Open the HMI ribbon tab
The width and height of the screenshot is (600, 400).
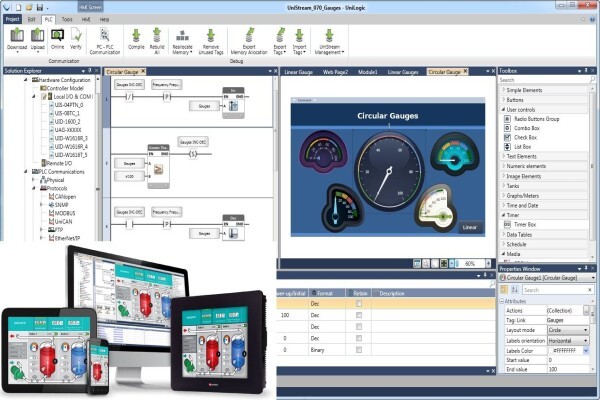[86, 19]
